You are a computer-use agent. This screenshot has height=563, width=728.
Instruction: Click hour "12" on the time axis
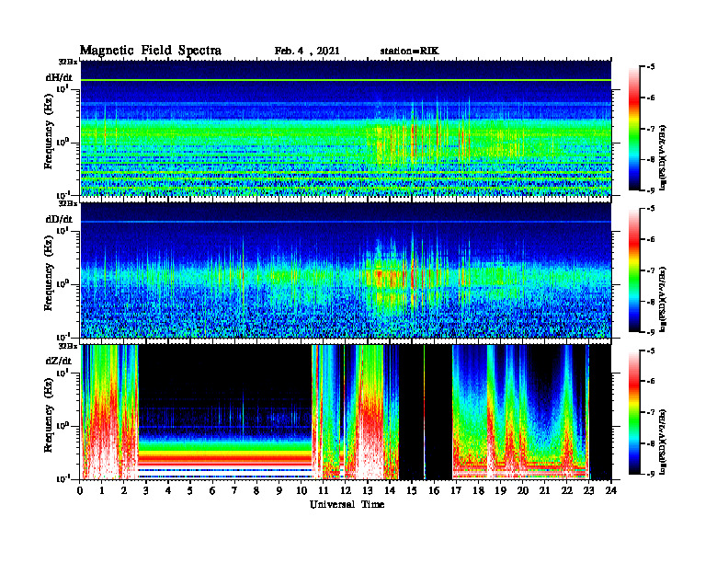tap(346, 490)
